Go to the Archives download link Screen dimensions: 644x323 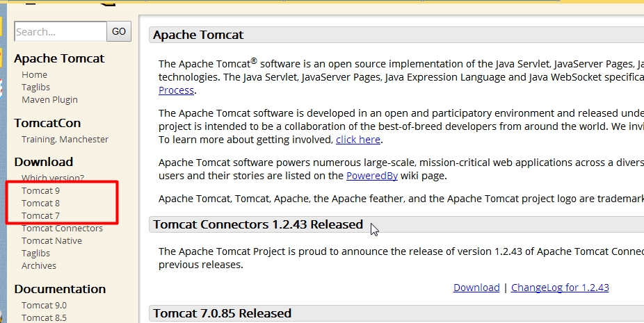tap(39, 266)
